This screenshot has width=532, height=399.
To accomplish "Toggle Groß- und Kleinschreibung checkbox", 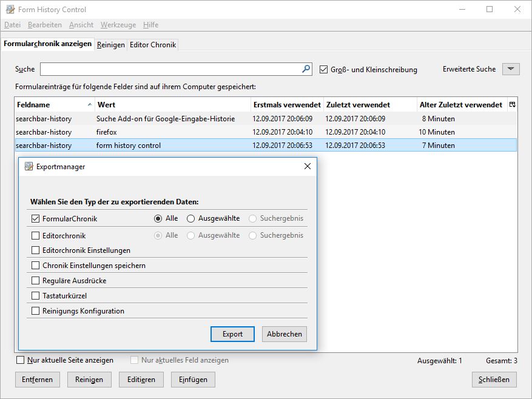I will tap(324, 69).
